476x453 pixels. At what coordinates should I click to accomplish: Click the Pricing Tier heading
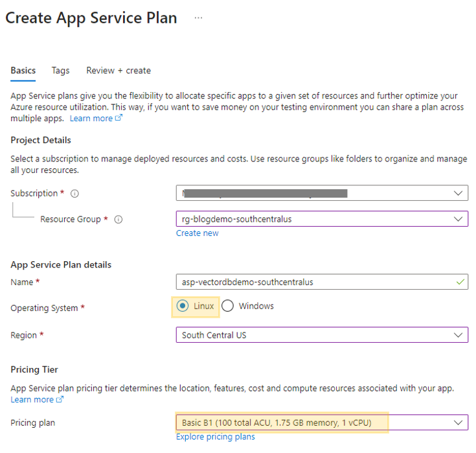click(x=34, y=369)
